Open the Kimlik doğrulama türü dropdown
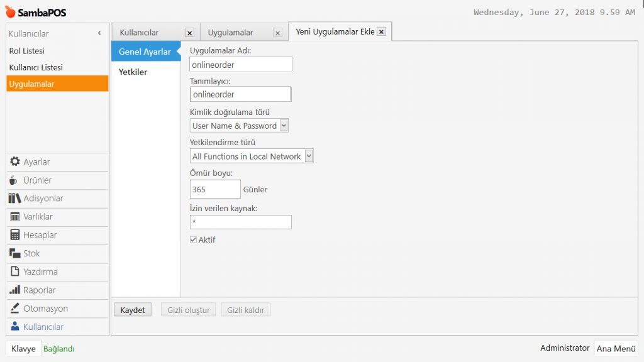644x362 pixels. pos(284,126)
